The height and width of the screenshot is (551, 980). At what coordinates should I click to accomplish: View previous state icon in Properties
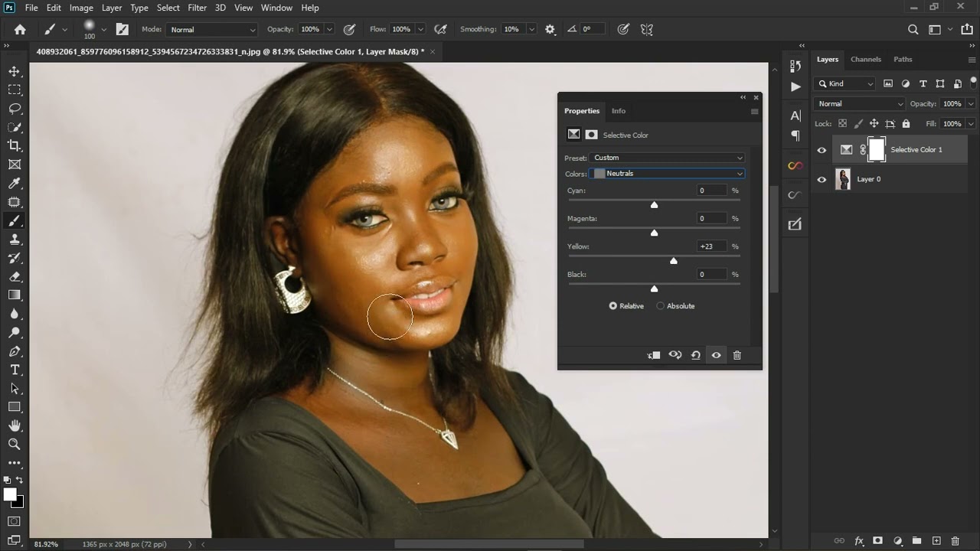pyautogui.click(x=675, y=355)
